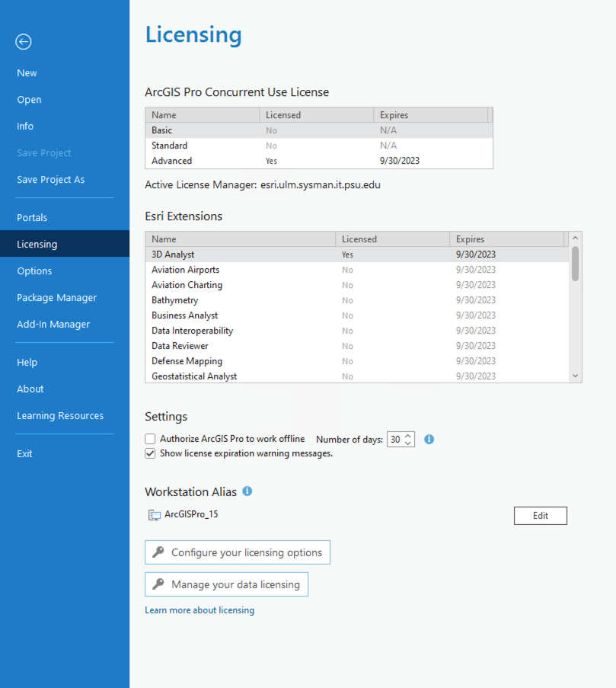The image size is (616, 688).
Task: Enable Authorize ArcGIS Pro to work offline
Action: click(150, 439)
